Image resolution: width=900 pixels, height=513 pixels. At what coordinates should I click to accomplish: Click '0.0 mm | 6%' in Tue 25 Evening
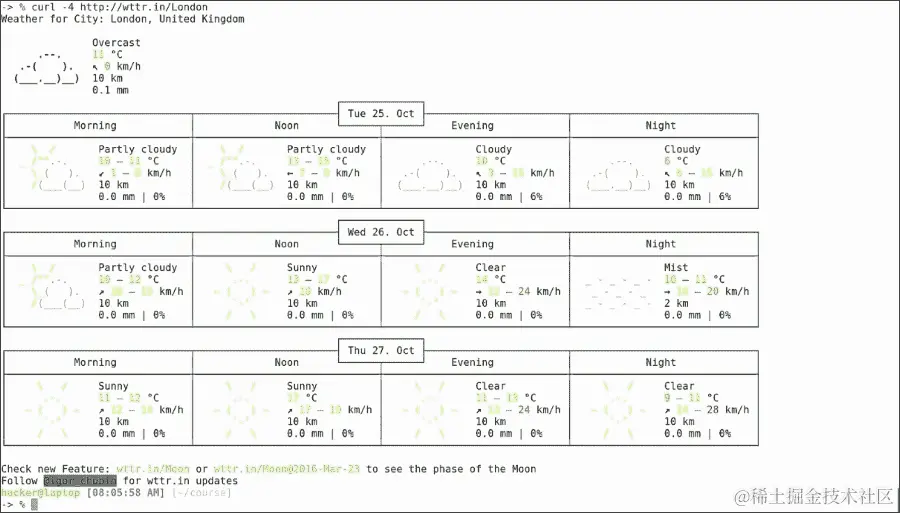click(x=509, y=196)
